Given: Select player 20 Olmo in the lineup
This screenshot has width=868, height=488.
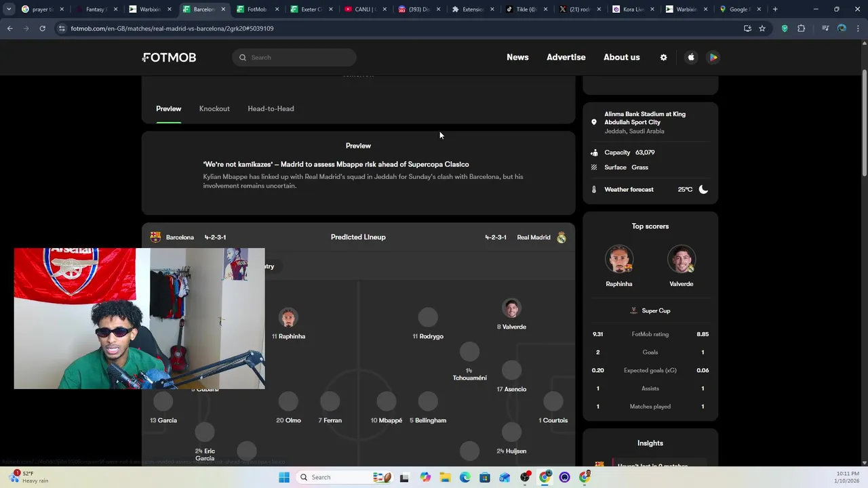Looking at the screenshot, I should (288, 408).
